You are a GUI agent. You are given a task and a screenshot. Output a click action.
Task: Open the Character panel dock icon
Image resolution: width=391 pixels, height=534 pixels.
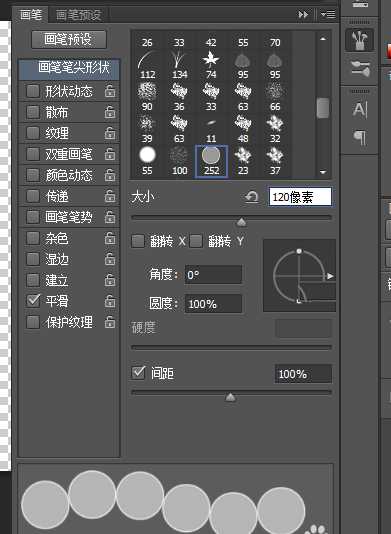click(360, 110)
